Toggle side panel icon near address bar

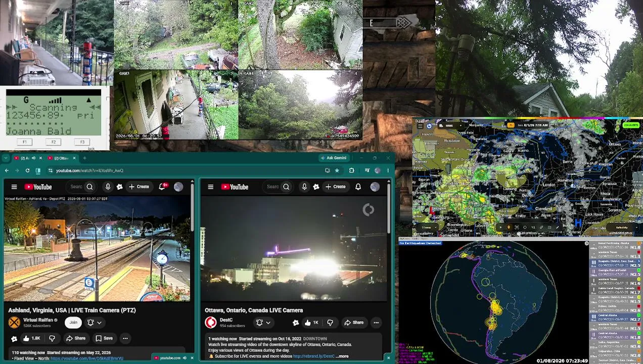point(38,171)
